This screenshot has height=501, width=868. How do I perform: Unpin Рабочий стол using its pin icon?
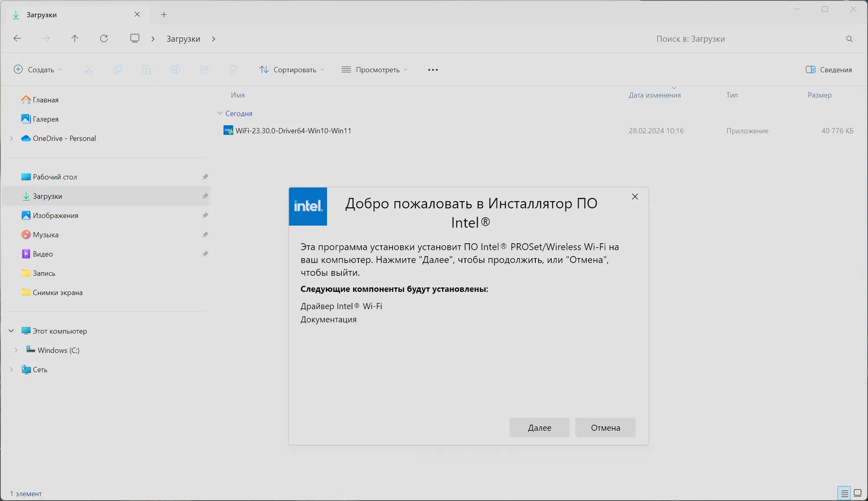pos(205,177)
